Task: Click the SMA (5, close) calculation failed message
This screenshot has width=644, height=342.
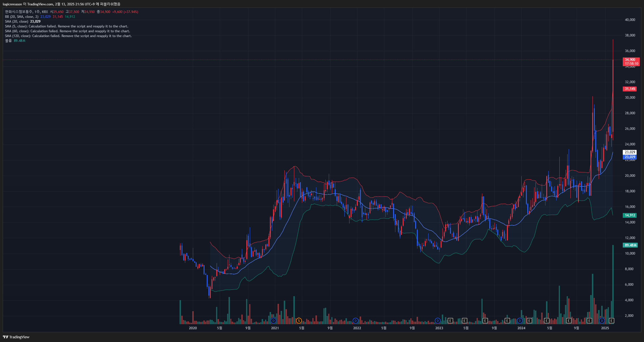Action: tap(67, 26)
